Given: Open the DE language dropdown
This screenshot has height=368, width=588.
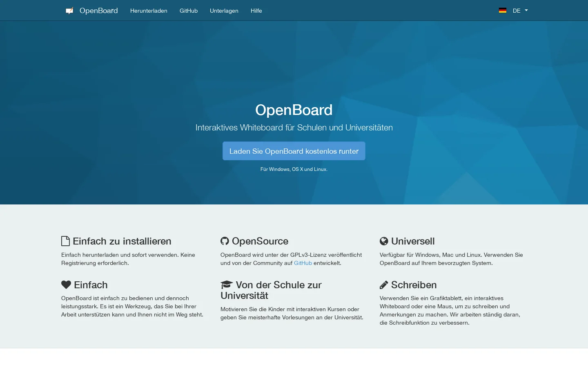Looking at the screenshot, I should click(x=520, y=11).
